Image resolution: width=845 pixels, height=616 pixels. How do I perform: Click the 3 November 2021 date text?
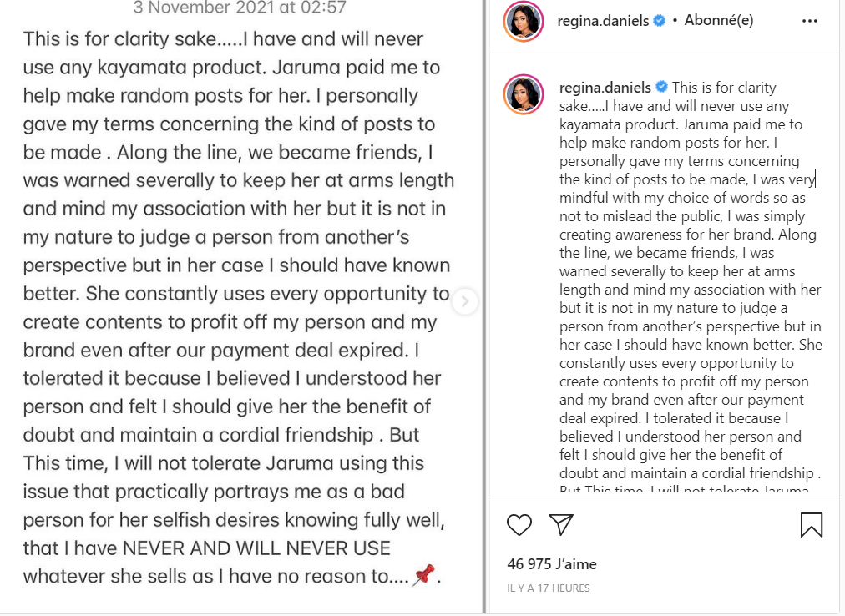[x=240, y=8]
